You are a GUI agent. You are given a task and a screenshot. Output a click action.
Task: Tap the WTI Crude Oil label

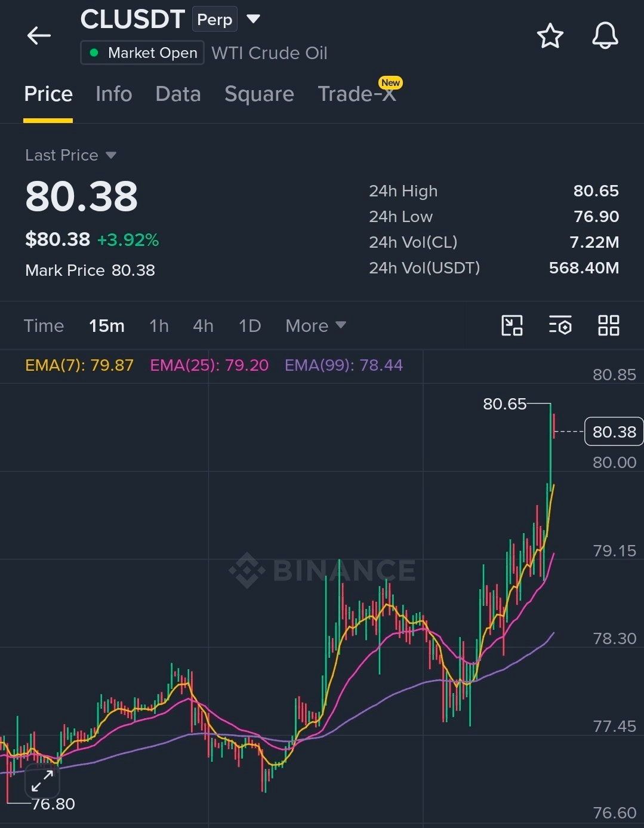click(x=269, y=53)
